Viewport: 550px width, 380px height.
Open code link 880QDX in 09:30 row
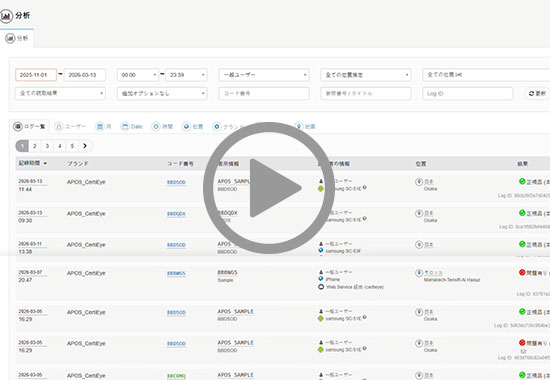(176, 214)
